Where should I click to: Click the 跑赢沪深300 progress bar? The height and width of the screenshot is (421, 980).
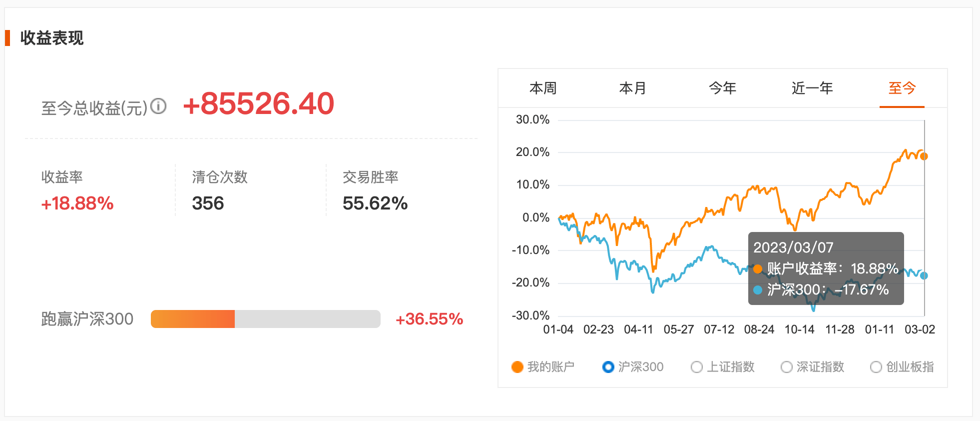(266, 319)
